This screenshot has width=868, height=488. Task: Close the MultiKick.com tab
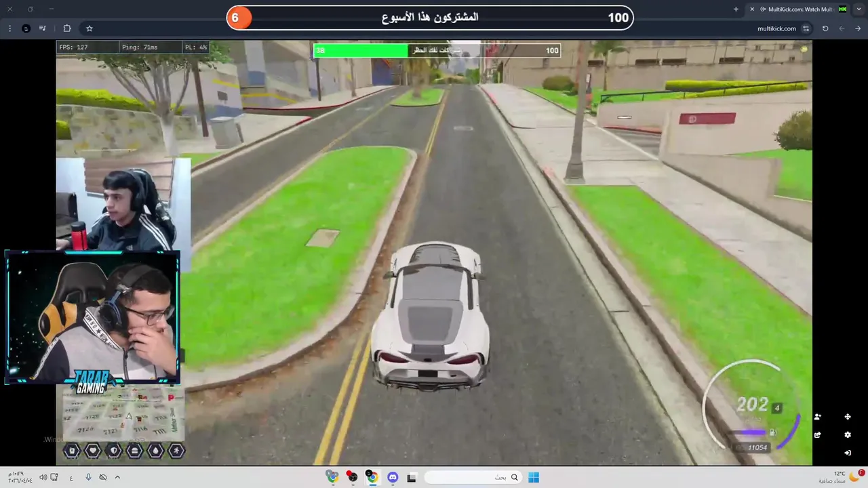click(752, 9)
